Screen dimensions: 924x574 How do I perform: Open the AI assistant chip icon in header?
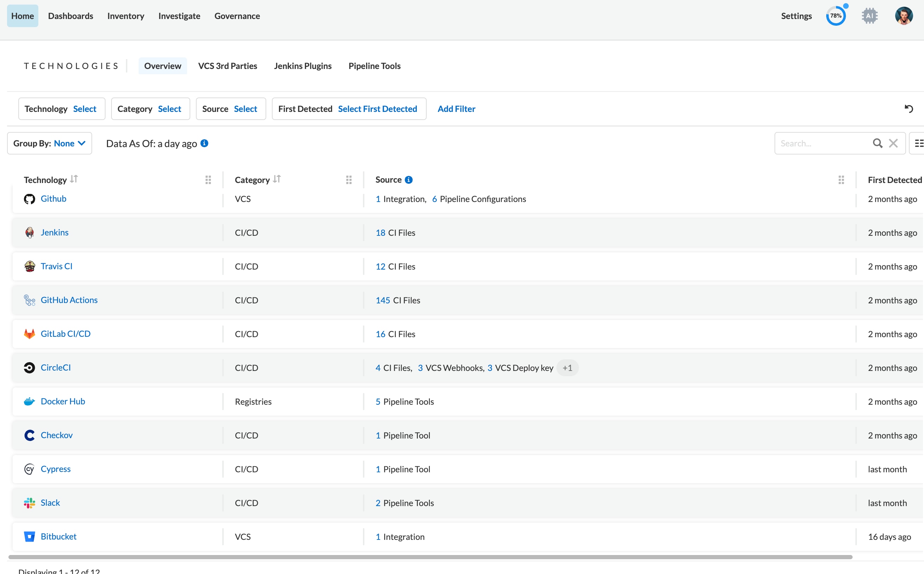[x=869, y=15]
